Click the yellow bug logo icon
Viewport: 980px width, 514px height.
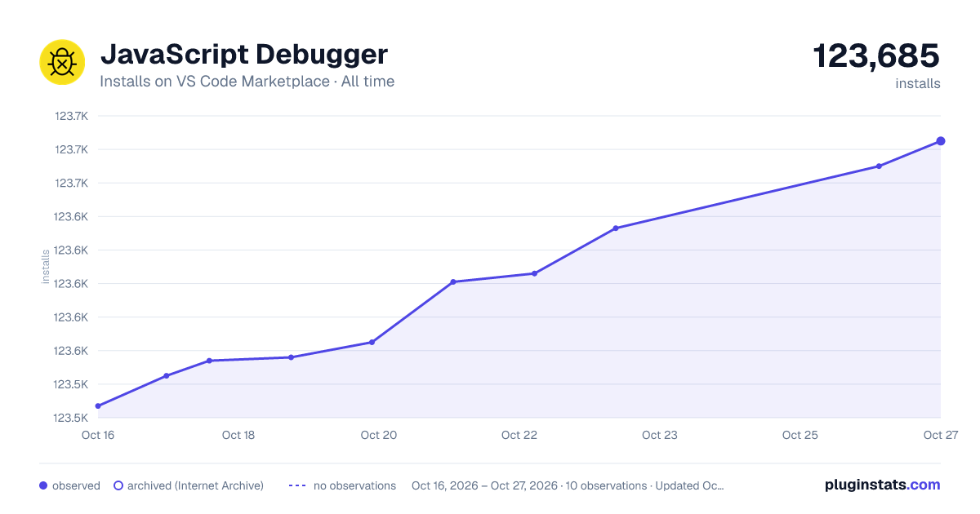click(x=62, y=62)
